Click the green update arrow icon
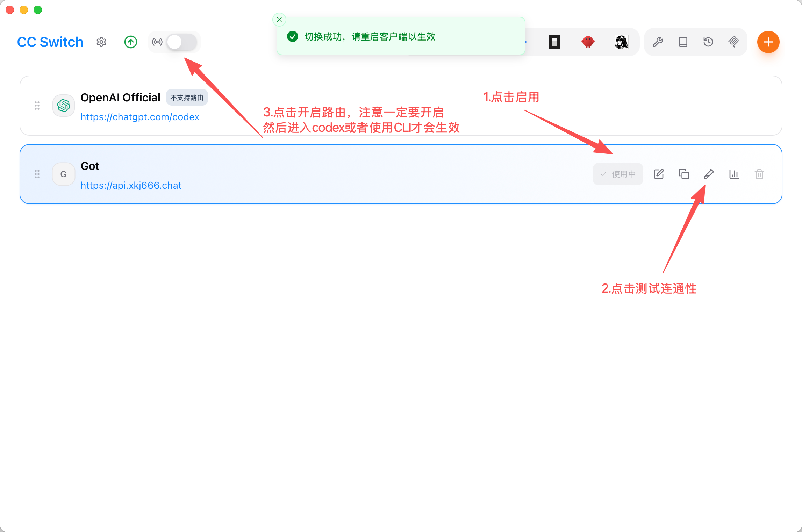 tap(131, 42)
